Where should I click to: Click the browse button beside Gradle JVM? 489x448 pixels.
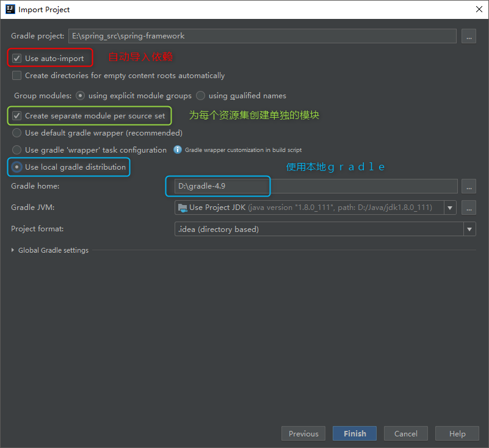(x=468, y=208)
